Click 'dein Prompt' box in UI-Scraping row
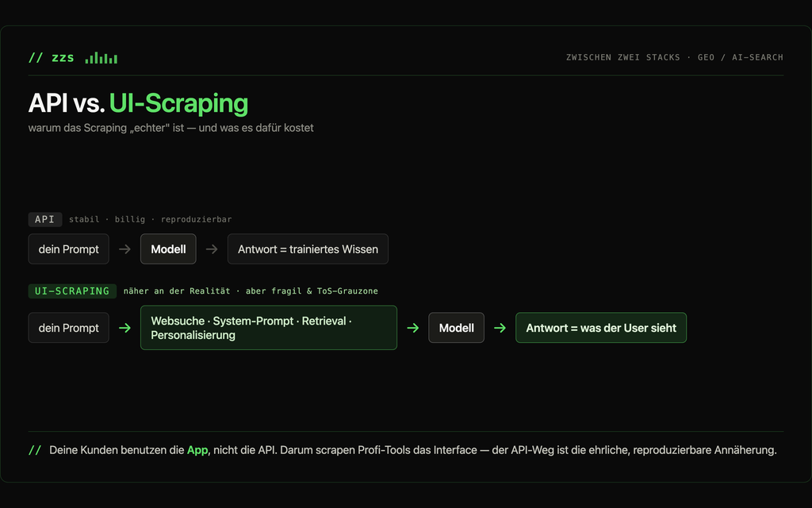This screenshot has height=508, width=812. [x=68, y=328]
